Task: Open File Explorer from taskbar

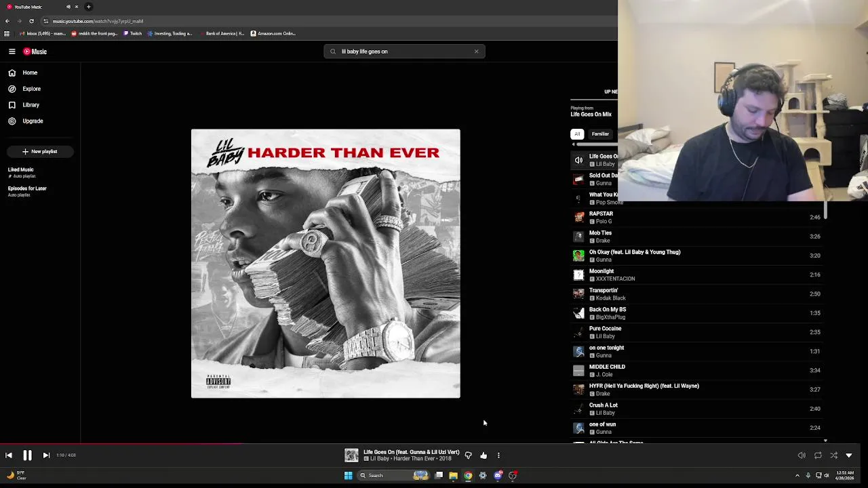Action: [x=453, y=476]
